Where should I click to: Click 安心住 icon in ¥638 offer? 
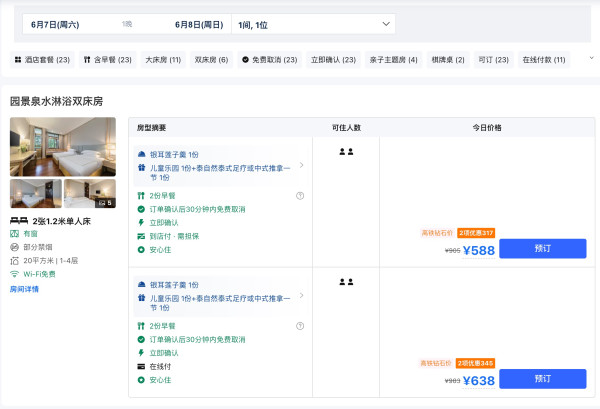(x=141, y=380)
